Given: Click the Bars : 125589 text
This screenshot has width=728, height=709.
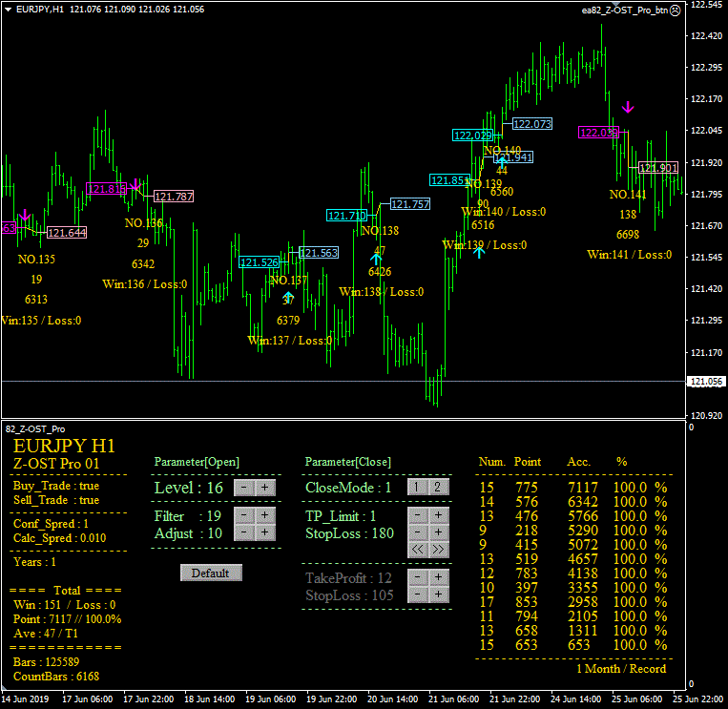Looking at the screenshot, I should [47, 662].
